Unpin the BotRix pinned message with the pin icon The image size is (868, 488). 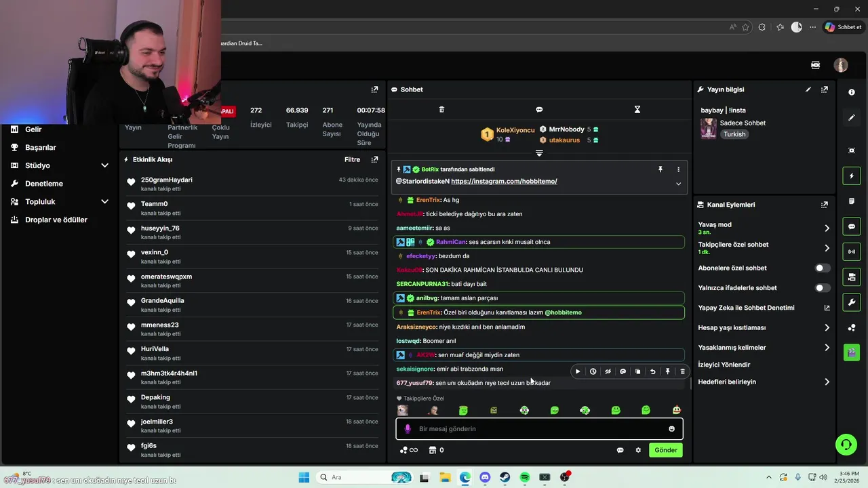pyautogui.click(x=660, y=169)
